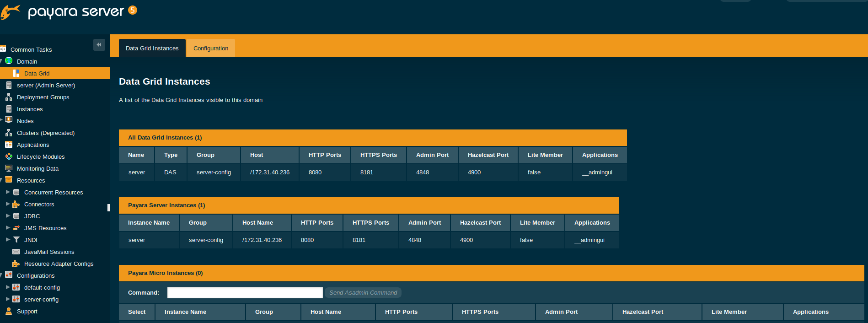Click the JavaMail Sessions envelope icon

click(x=16, y=252)
